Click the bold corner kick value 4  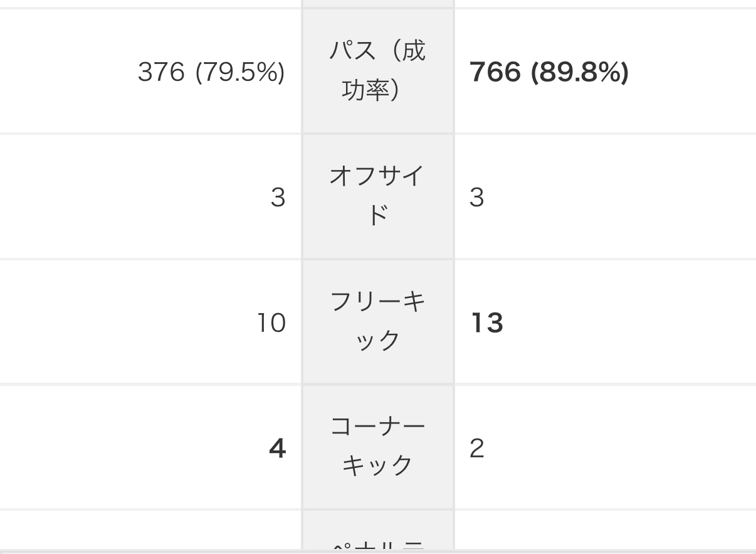277,449
